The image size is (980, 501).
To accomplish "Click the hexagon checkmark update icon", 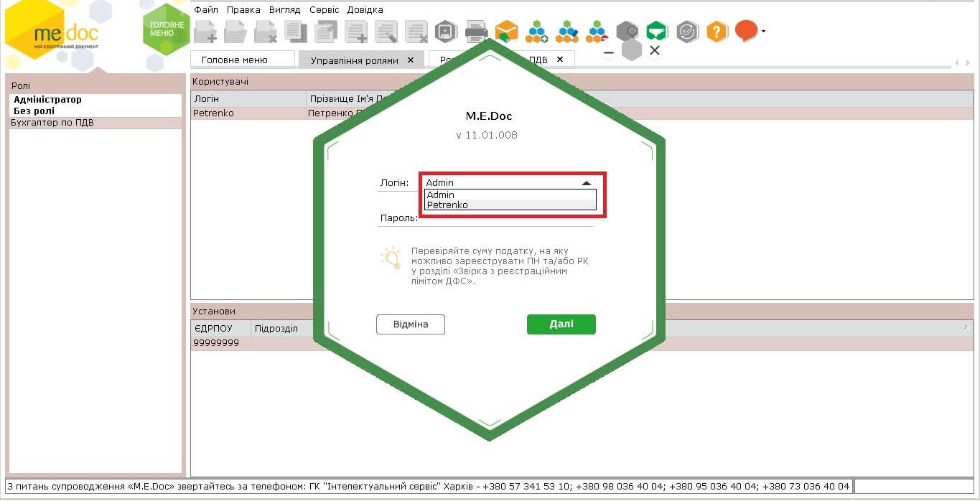I will pyautogui.click(x=688, y=32).
